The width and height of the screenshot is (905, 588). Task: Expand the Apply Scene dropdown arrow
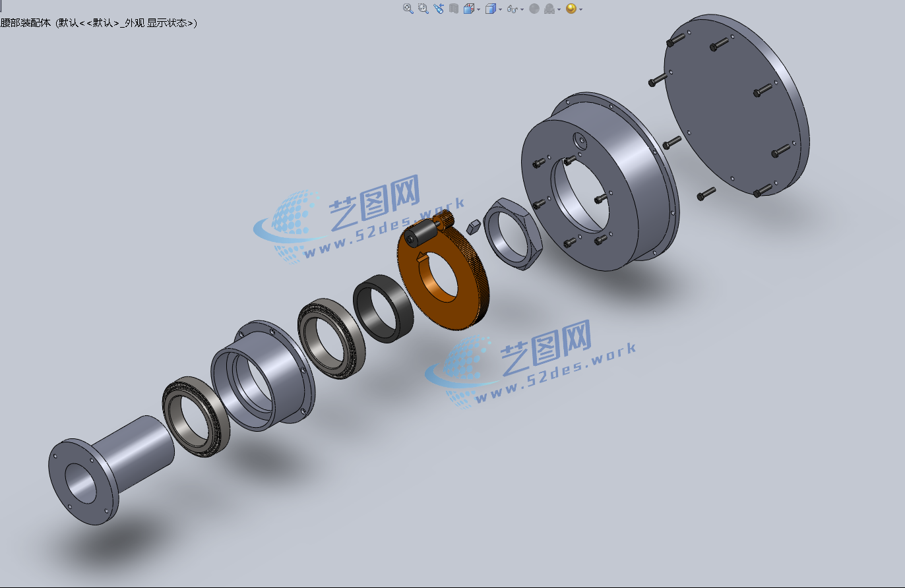(x=559, y=9)
